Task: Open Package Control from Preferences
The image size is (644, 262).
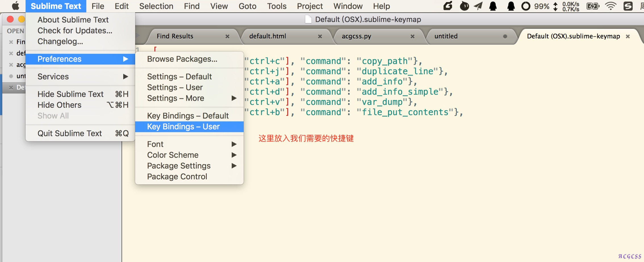Action: tap(177, 176)
